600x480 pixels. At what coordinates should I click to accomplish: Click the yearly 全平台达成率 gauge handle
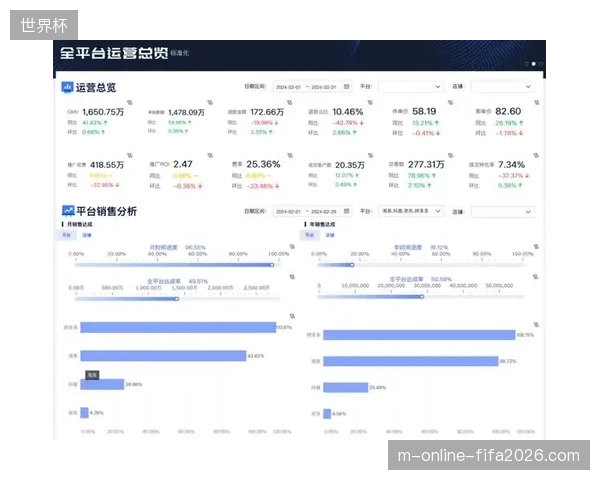pyautogui.click(x=422, y=297)
